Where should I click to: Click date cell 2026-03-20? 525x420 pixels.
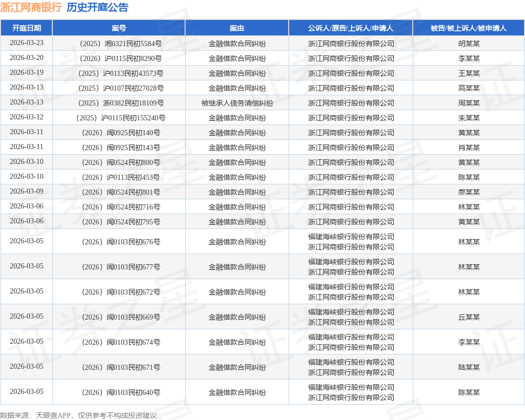pos(27,57)
